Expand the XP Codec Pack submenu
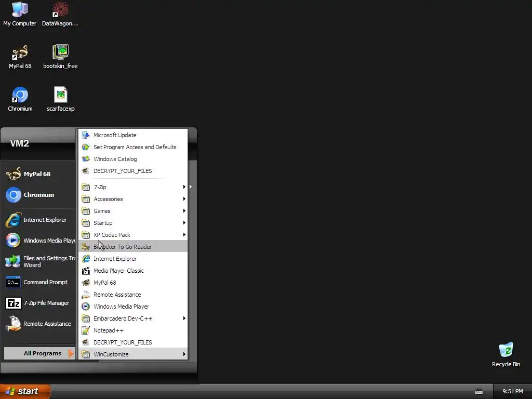 pos(133,235)
